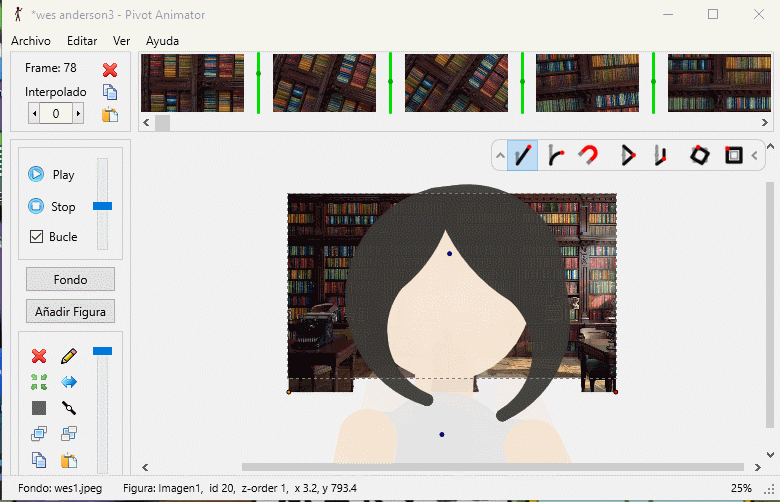Click orange origin handle of background image
The height and width of the screenshot is (502, 780).
(x=289, y=393)
